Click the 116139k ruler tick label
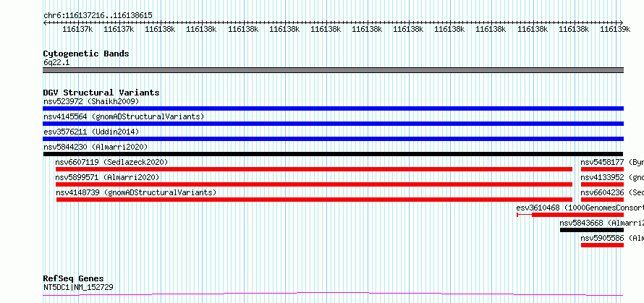 tap(615, 29)
